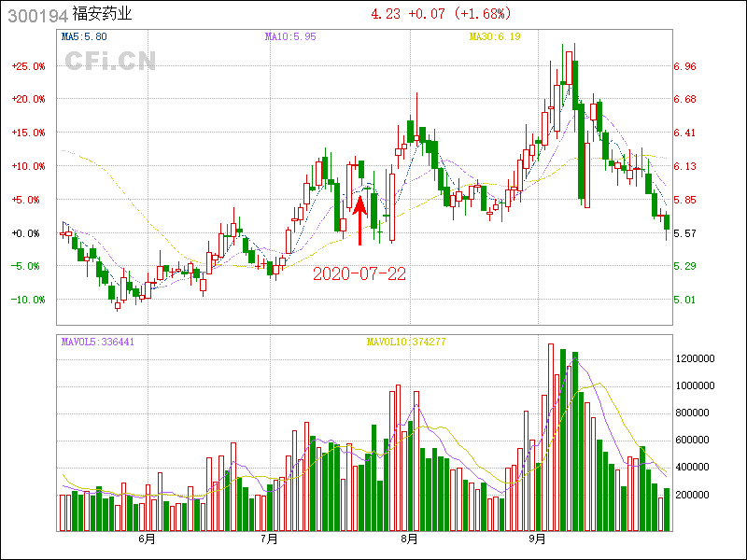
Task: Click the 1200000 volume axis value
Action: click(x=695, y=358)
